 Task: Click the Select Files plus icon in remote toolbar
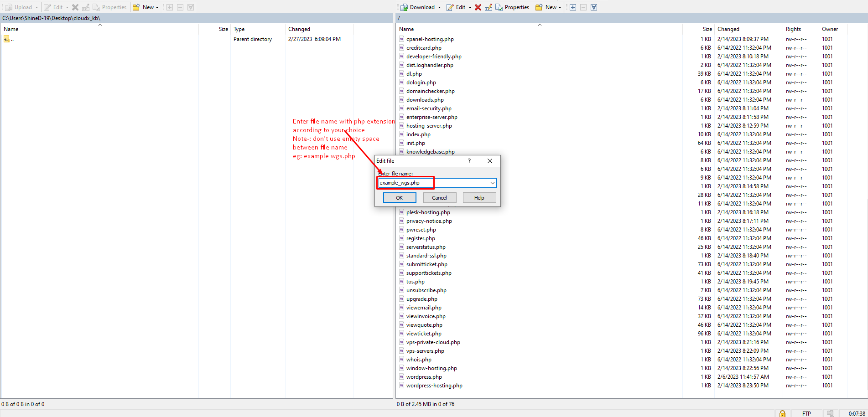coord(573,7)
